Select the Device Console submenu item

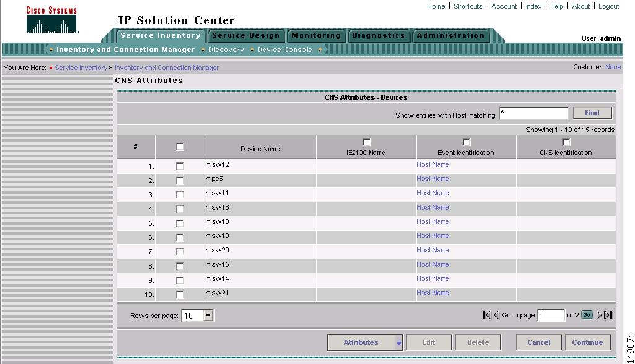(x=285, y=50)
